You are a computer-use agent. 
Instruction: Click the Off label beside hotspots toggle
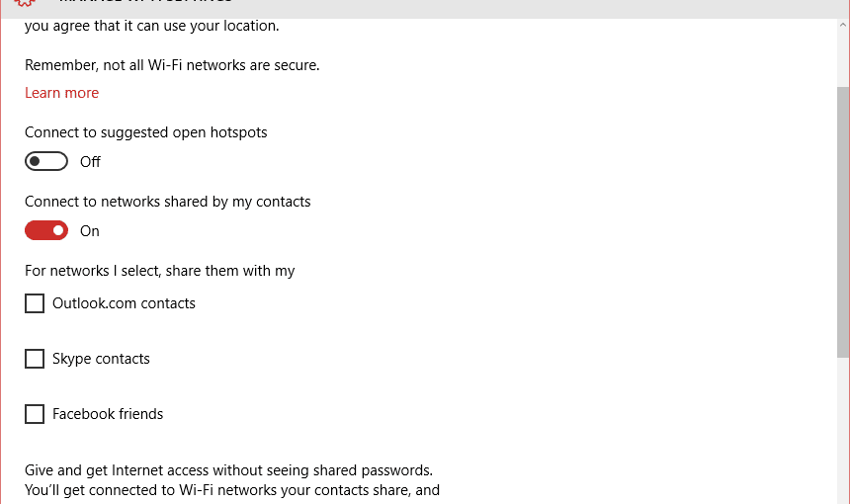pos(90,162)
